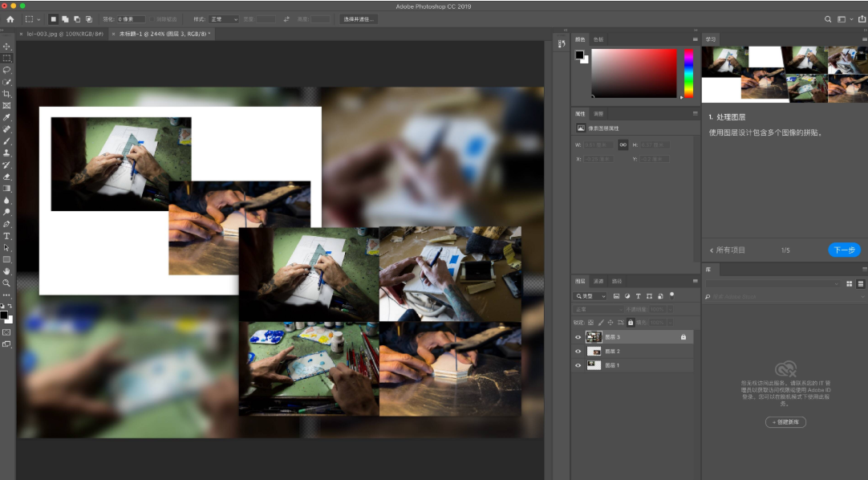Click the 选择并遮住 button
This screenshot has height=480, width=868.
click(x=359, y=18)
